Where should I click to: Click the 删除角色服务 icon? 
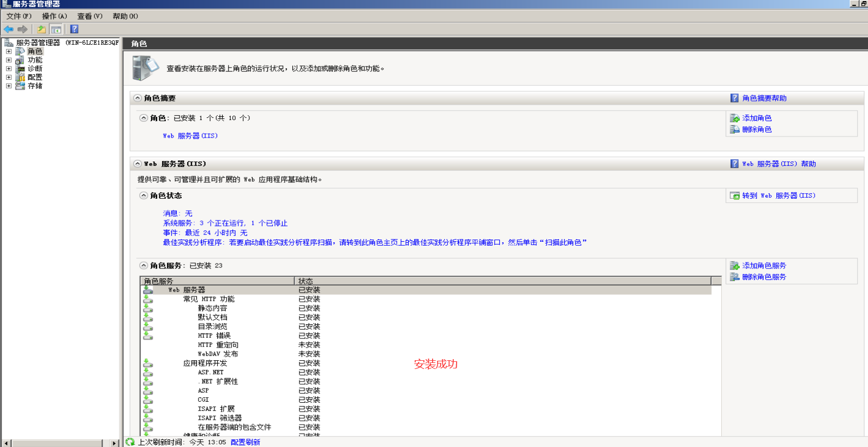[x=735, y=277]
